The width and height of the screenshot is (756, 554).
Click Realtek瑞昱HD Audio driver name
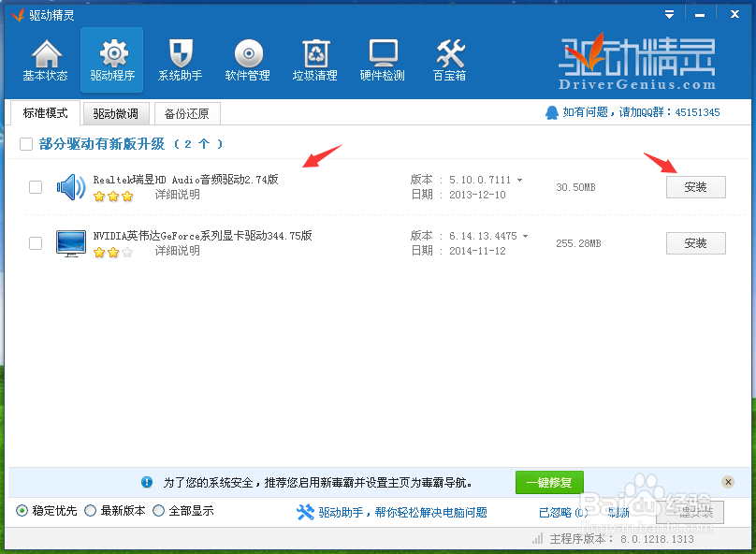pyautogui.click(x=185, y=180)
